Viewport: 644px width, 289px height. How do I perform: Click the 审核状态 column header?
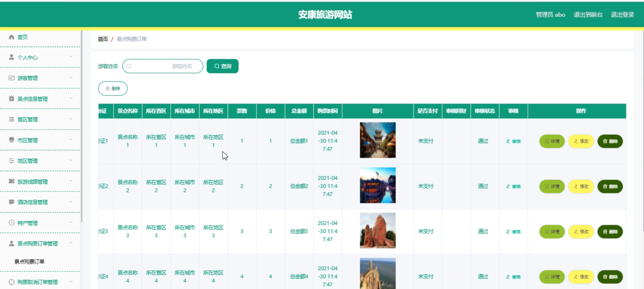pos(485,111)
